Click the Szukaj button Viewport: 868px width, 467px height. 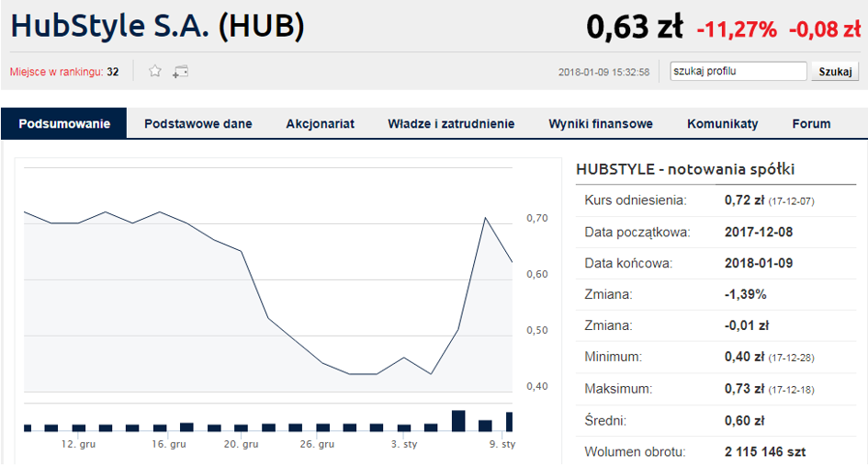click(x=835, y=72)
